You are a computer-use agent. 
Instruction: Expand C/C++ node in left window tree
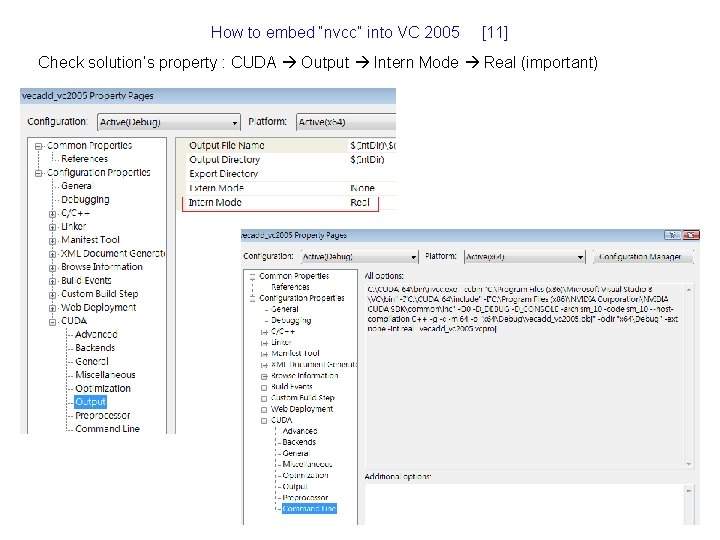[52, 214]
